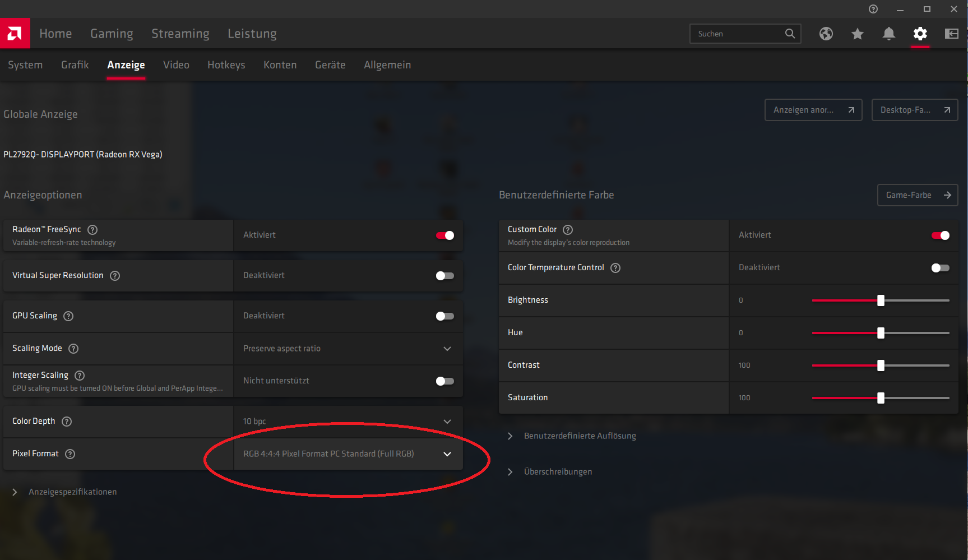Screen dimensions: 968x560
Task: Show help for Integer Scaling
Action: pos(80,376)
